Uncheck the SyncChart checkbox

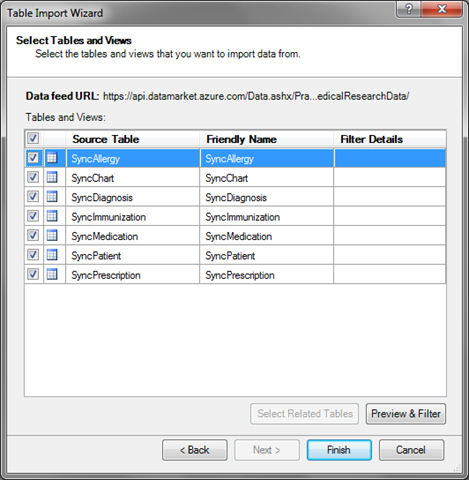click(33, 177)
